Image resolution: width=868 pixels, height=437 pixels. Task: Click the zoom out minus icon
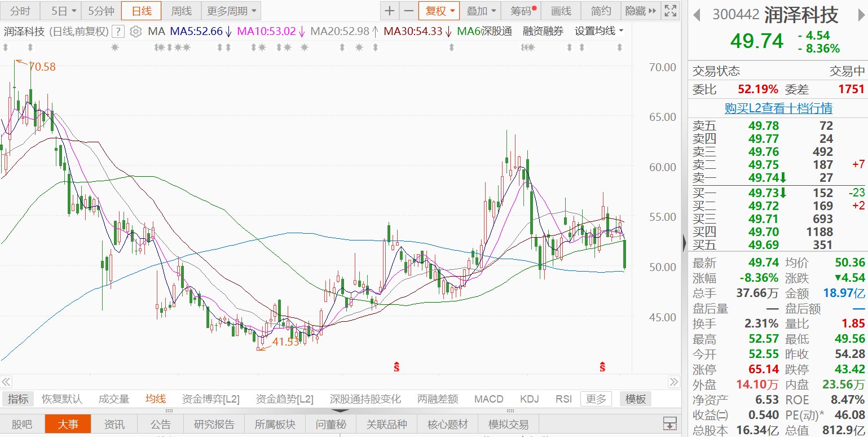[409, 11]
